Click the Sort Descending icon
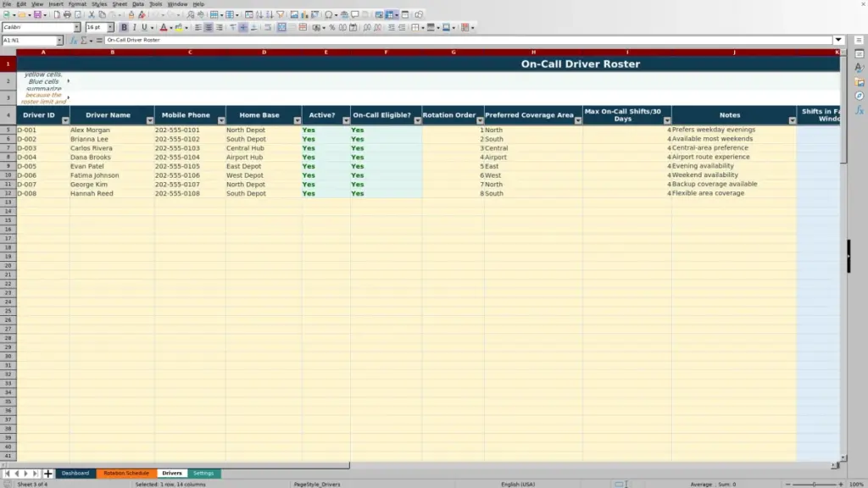 tap(270, 14)
